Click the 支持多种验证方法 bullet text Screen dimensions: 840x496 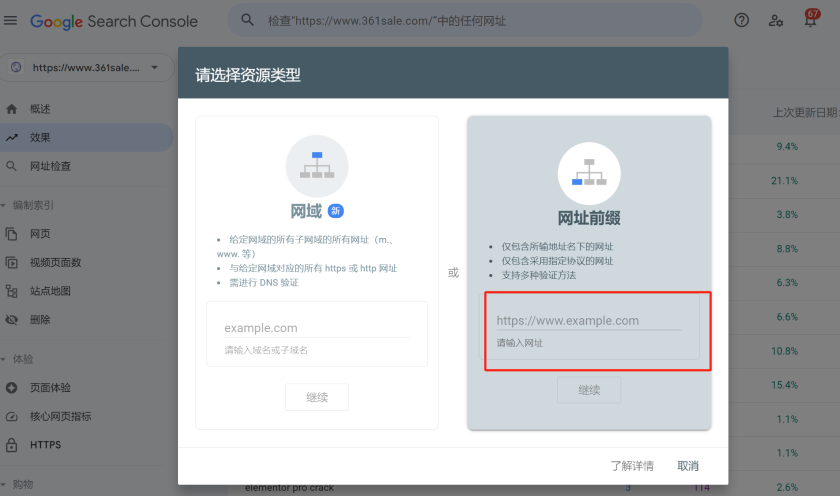click(538, 275)
